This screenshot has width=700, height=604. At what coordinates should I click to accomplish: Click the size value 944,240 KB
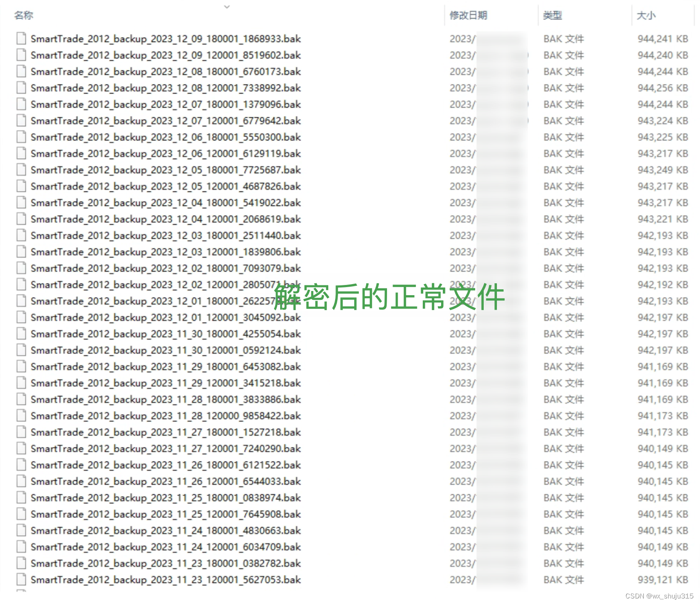point(663,55)
